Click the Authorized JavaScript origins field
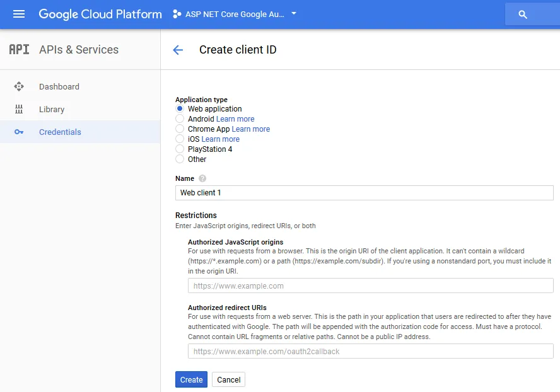This screenshot has height=392, width=560. [x=370, y=285]
